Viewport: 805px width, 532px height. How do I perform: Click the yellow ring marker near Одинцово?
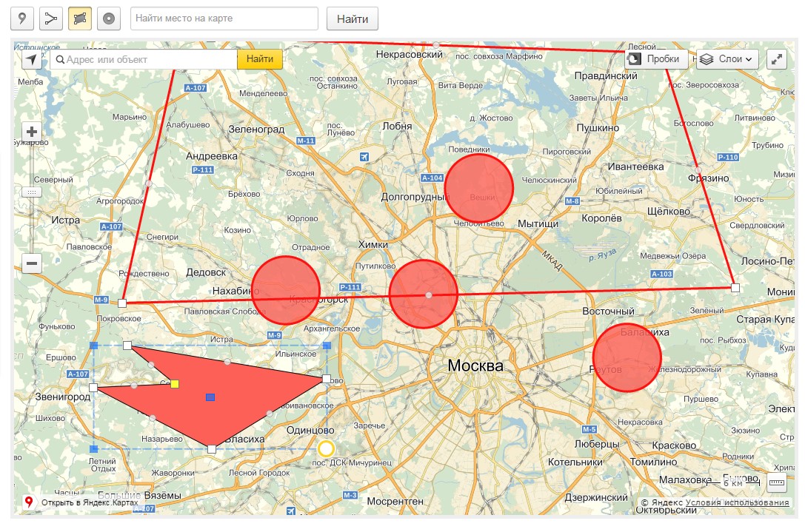pos(326,449)
